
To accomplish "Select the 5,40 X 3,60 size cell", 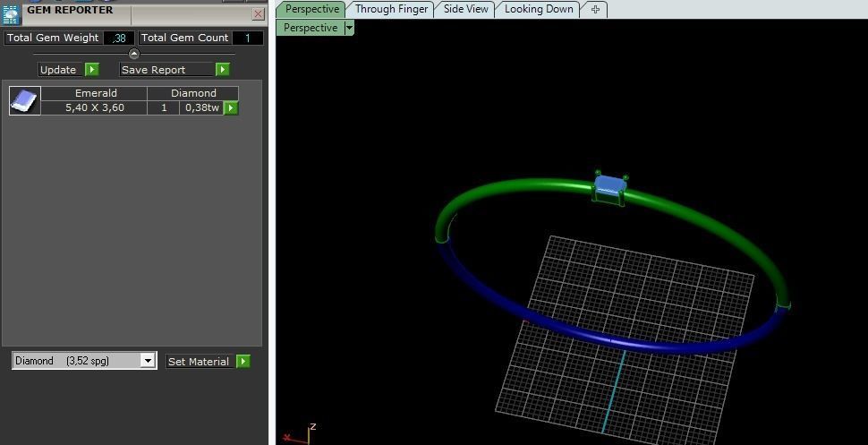I will pos(95,107).
